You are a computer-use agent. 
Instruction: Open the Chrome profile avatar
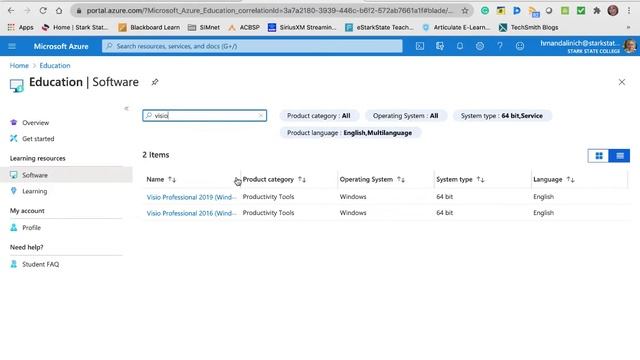click(x=613, y=11)
